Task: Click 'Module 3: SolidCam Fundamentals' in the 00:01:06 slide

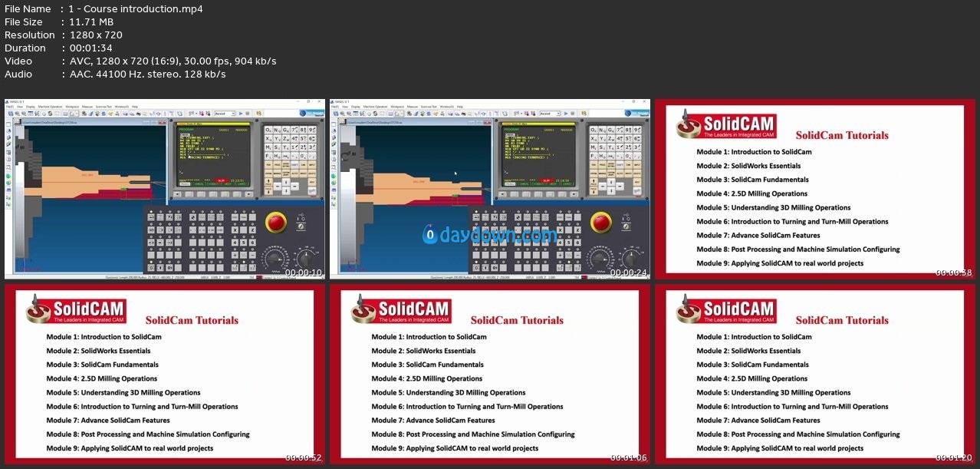Action: [427, 365]
